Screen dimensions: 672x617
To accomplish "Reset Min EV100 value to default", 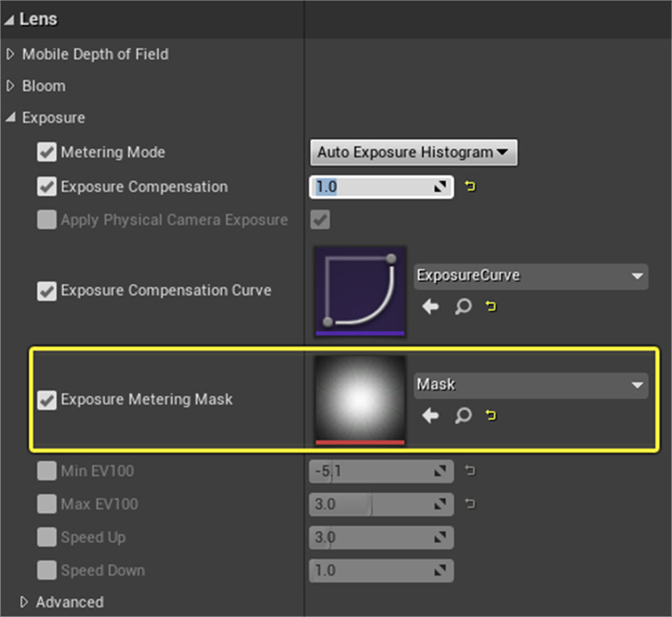I will pos(470,470).
